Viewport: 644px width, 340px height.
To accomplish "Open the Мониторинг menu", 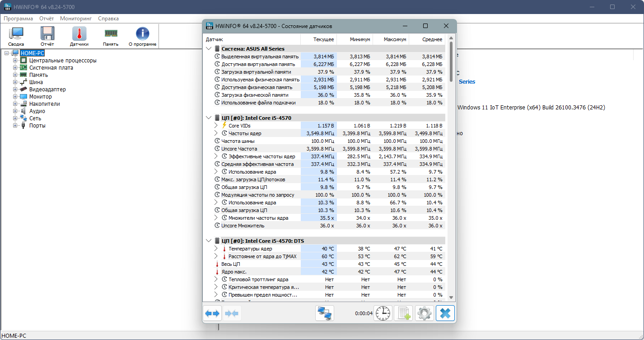I will 76,19.
